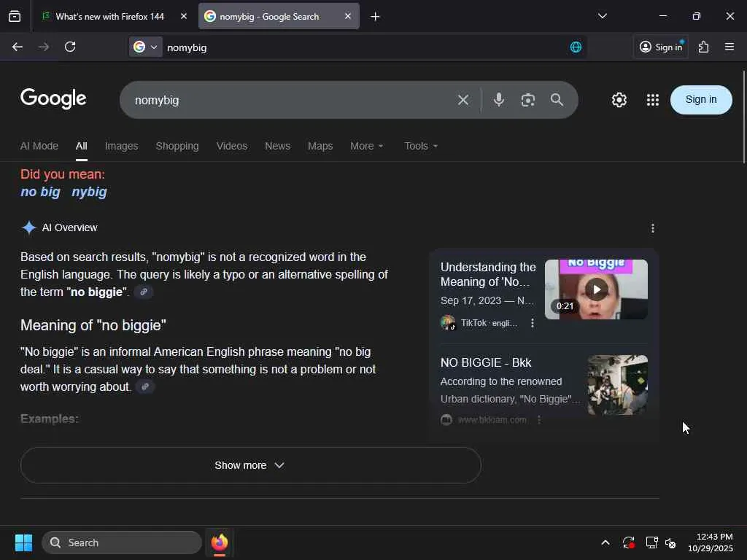Viewport: 747px width, 560px height.
Task: Expand AI Overview with Show more
Action: pos(251,465)
